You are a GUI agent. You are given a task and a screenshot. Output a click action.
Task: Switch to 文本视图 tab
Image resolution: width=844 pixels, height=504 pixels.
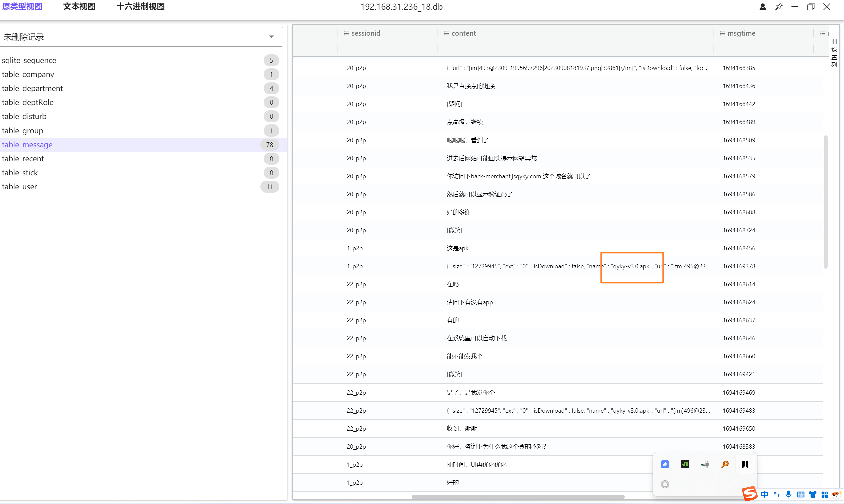(x=79, y=6)
